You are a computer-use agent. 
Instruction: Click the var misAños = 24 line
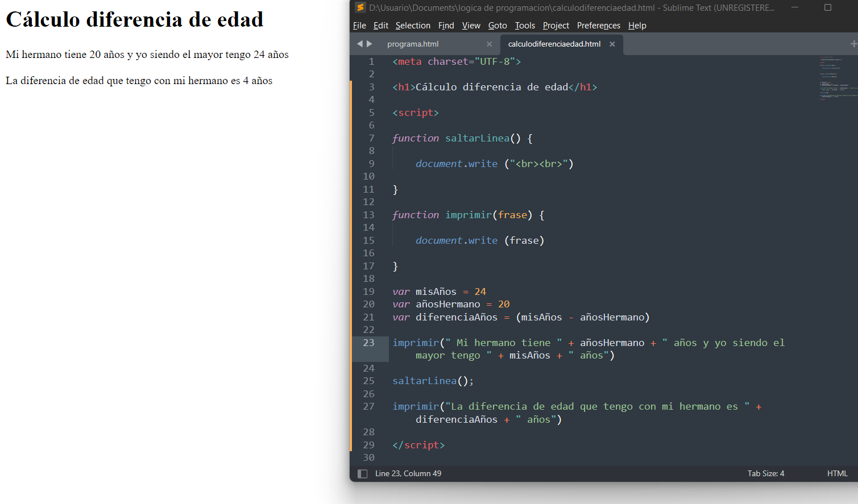point(439,291)
